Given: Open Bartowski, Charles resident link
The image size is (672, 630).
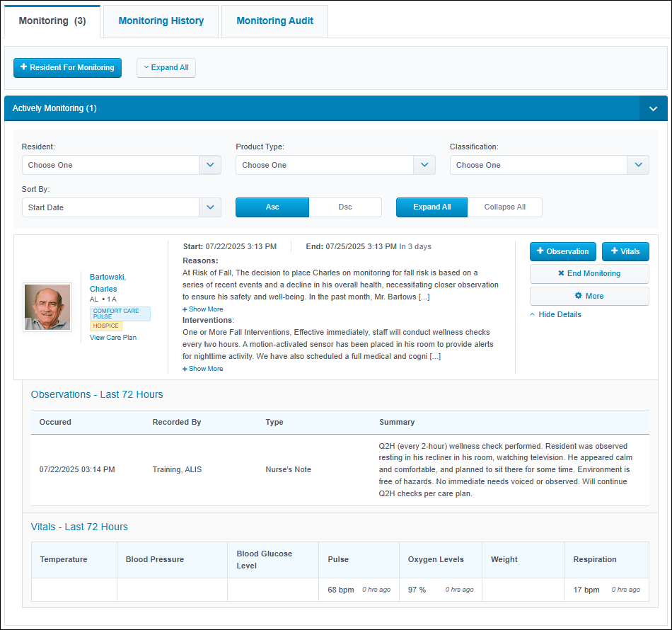Looking at the screenshot, I should click(x=108, y=283).
